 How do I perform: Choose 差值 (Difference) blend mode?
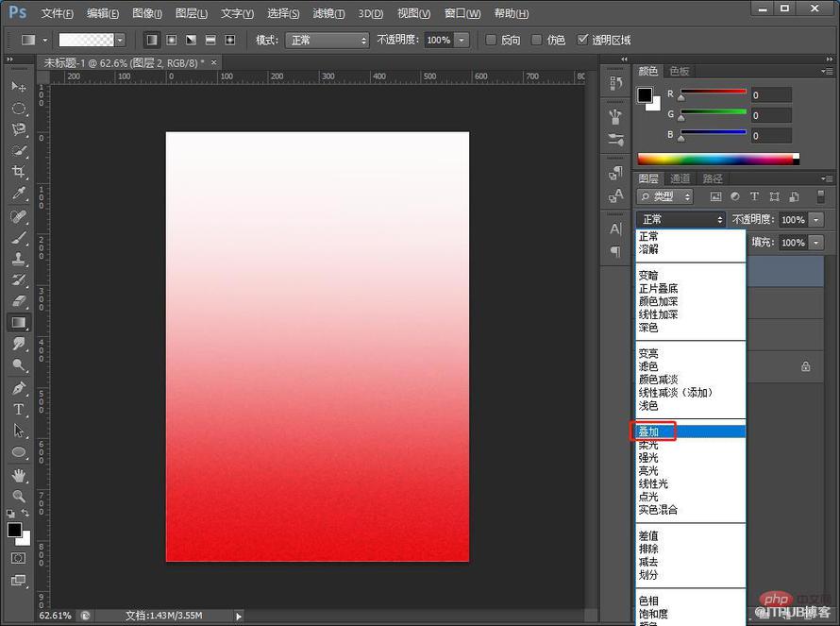point(691,536)
